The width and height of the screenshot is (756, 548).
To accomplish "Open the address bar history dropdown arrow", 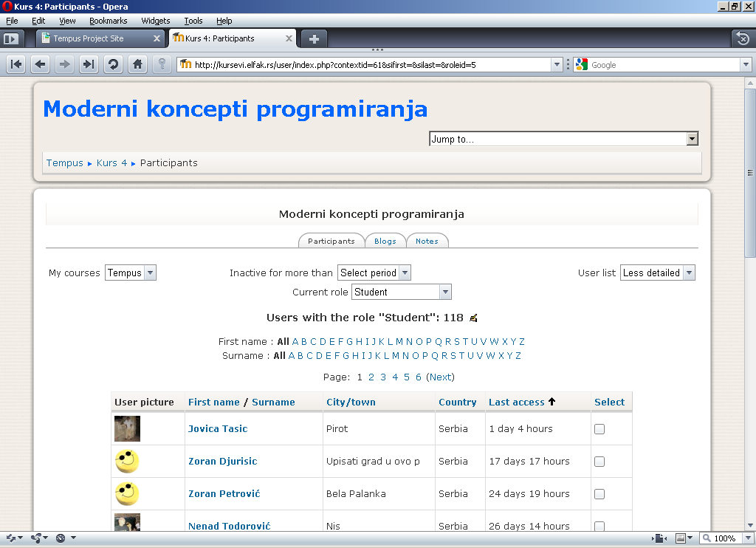I will pos(557,65).
